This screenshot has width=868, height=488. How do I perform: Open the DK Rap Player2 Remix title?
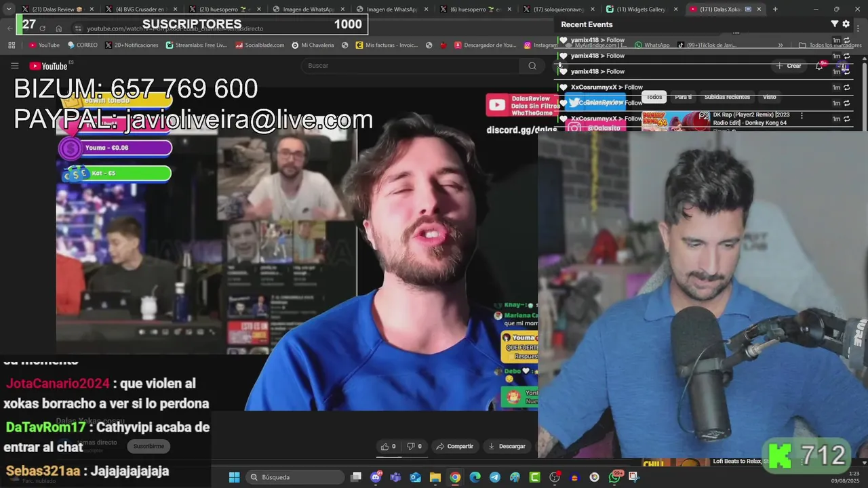751,119
